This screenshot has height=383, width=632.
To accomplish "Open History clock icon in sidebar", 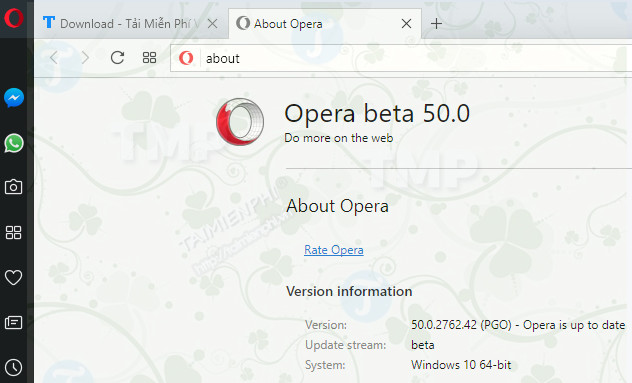I will pyautogui.click(x=13, y=367).
